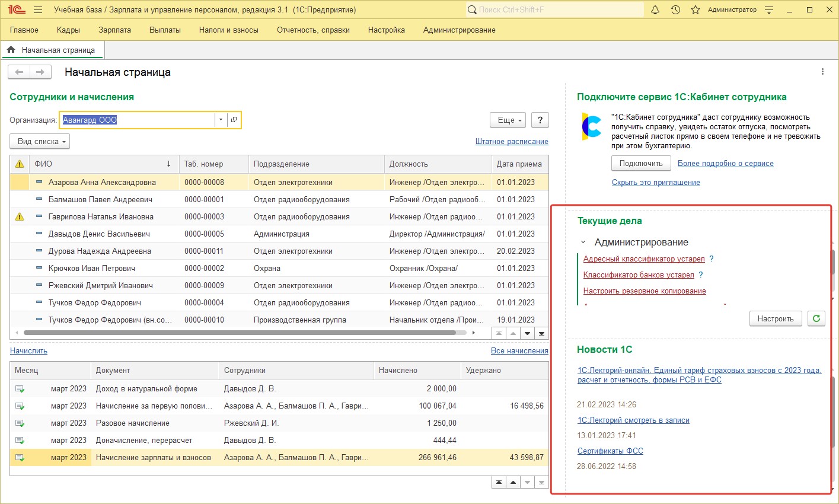The height and width of the screenshot is (504, 839).
Task: Open the main hamburger menu
Action: pyautogui.click(x=38, y=10)
